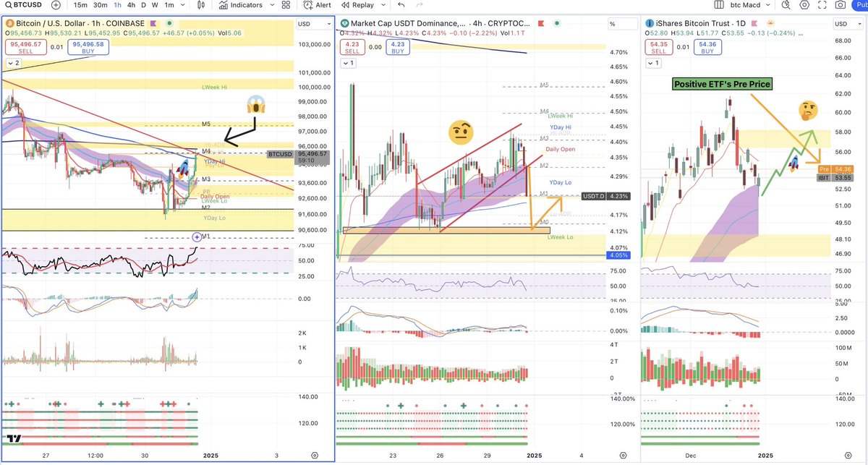This screenshot has width=868, height=465.
Task: Click the purple plus event marker near M1
Action: coord(197,236)
